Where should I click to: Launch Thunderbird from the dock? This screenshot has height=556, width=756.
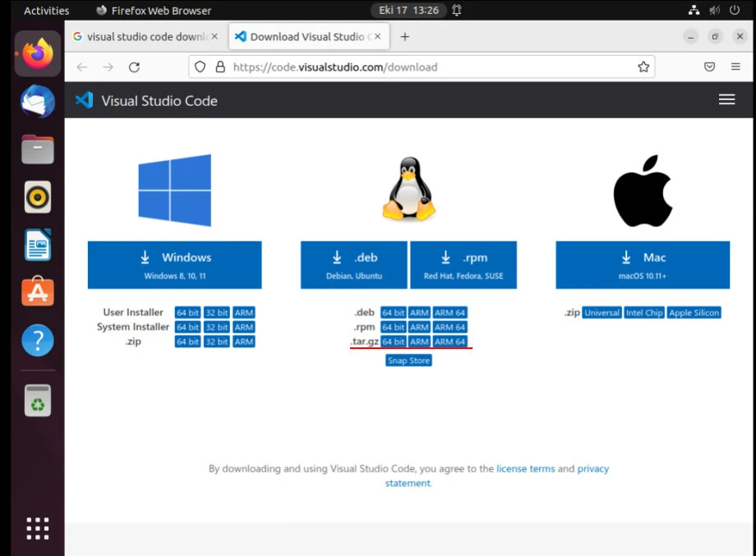(38, 102)
